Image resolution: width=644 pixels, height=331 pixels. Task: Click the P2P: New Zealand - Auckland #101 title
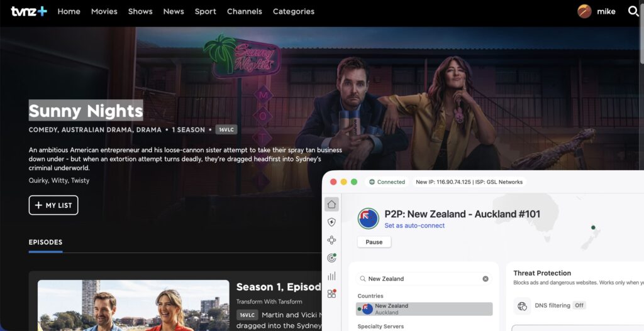click(x=462, y=214)
